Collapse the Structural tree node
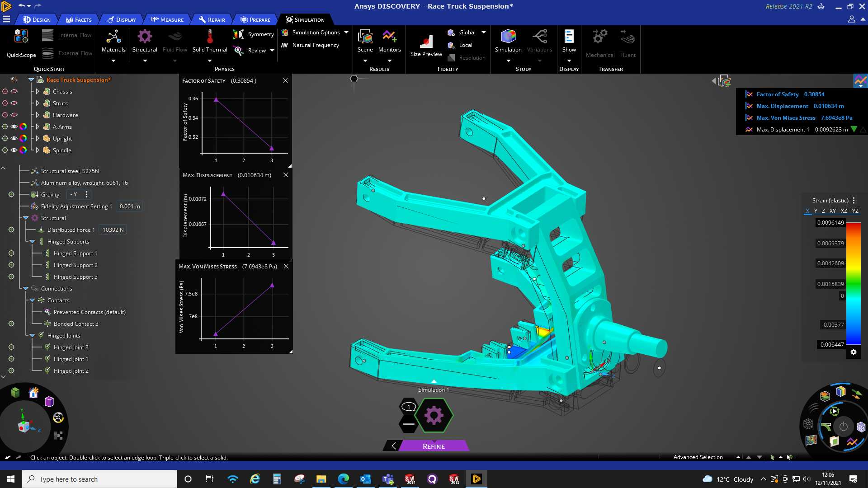This screenshot has width=868, height=488. click(x=26, y=218)
